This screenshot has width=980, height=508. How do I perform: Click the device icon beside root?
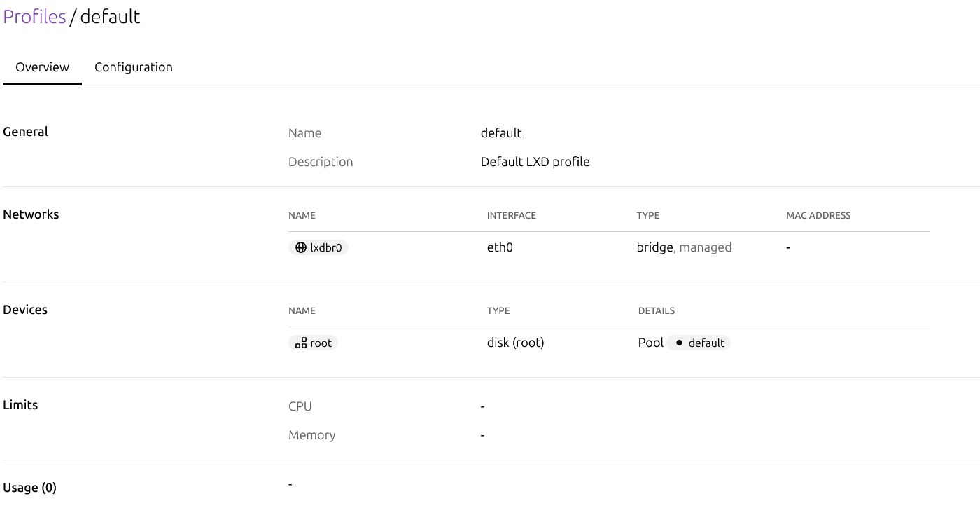[x=301, y=343]
